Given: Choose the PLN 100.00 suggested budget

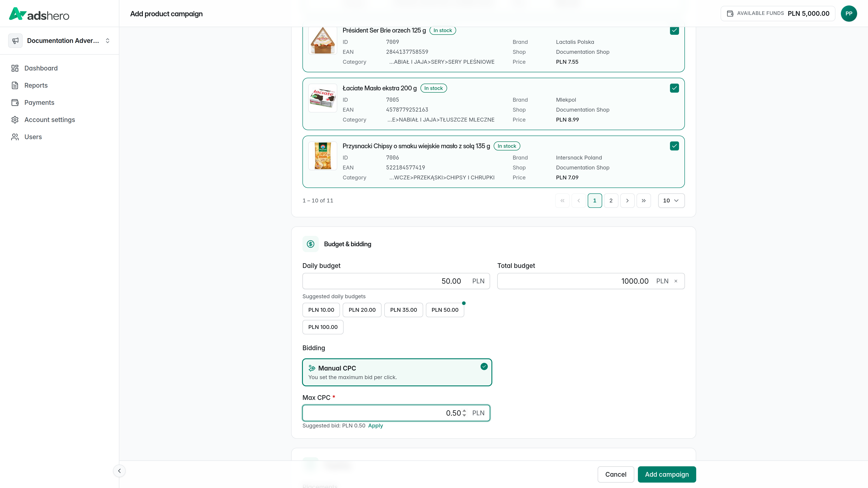Looking at the screenshot, I should click(323, 327).
